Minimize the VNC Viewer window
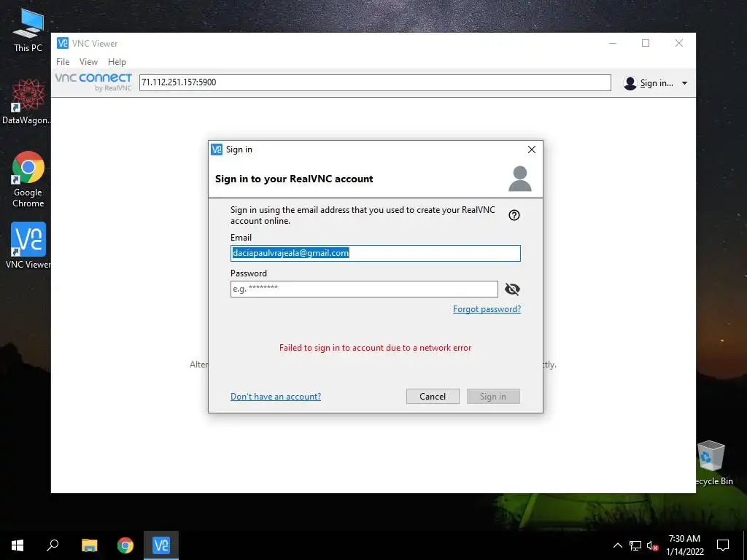 coord(613,43)
